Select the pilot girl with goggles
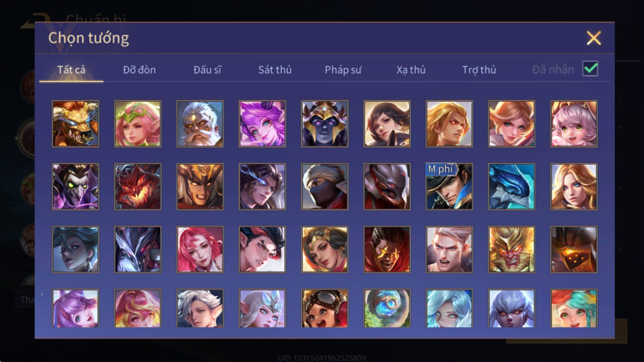The image size is (644, 362). point(324,309)
